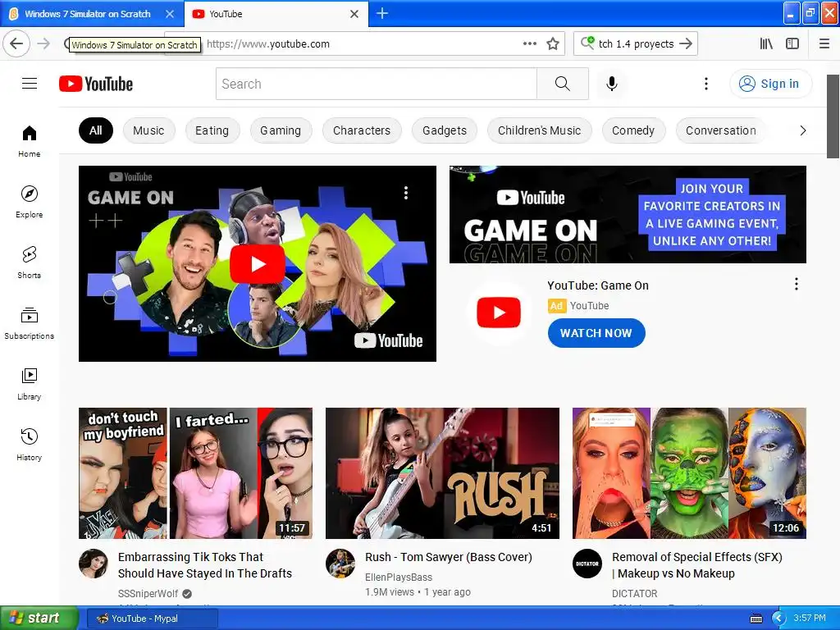Open the Windows start button
The width and height of the screenshot is (840, 630).
pyautogui.click(x=39, y=619)
